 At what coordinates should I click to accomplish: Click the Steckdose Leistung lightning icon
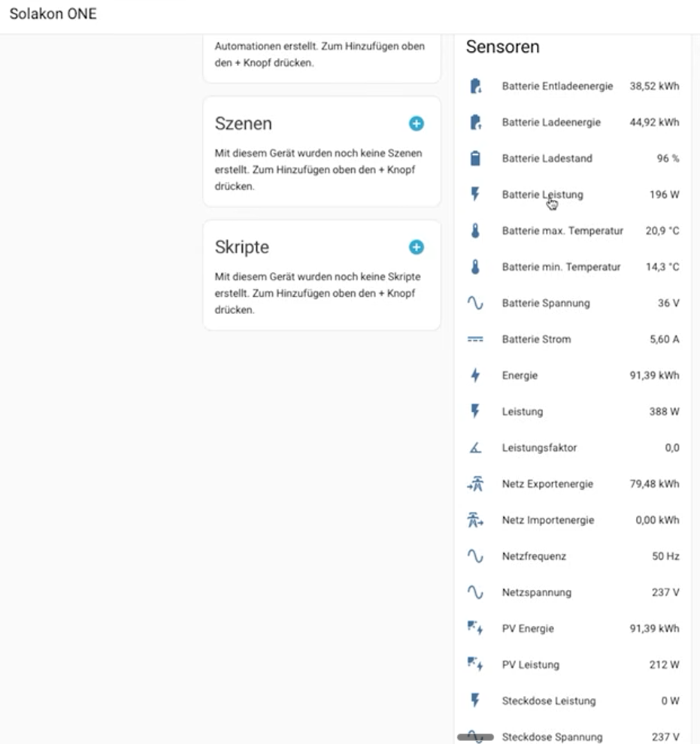475,700
